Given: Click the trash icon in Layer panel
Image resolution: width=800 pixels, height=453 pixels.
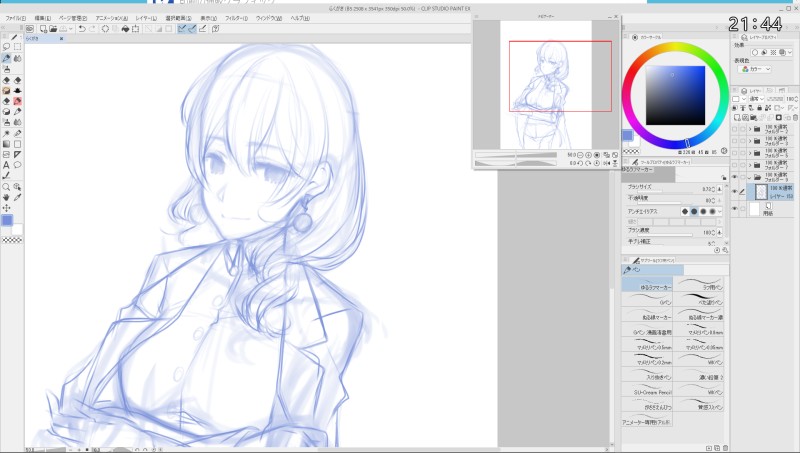Looking at the screenshot, I should tap(795, 118).
